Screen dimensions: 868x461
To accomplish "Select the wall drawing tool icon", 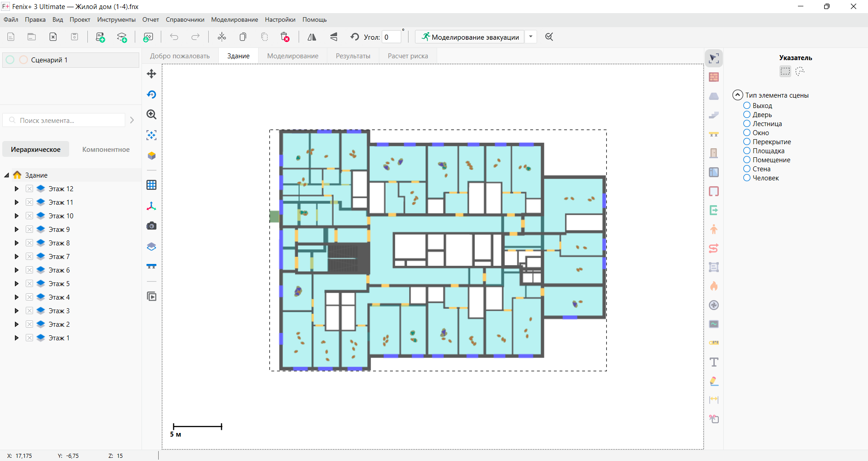I will tap(714, 77).
